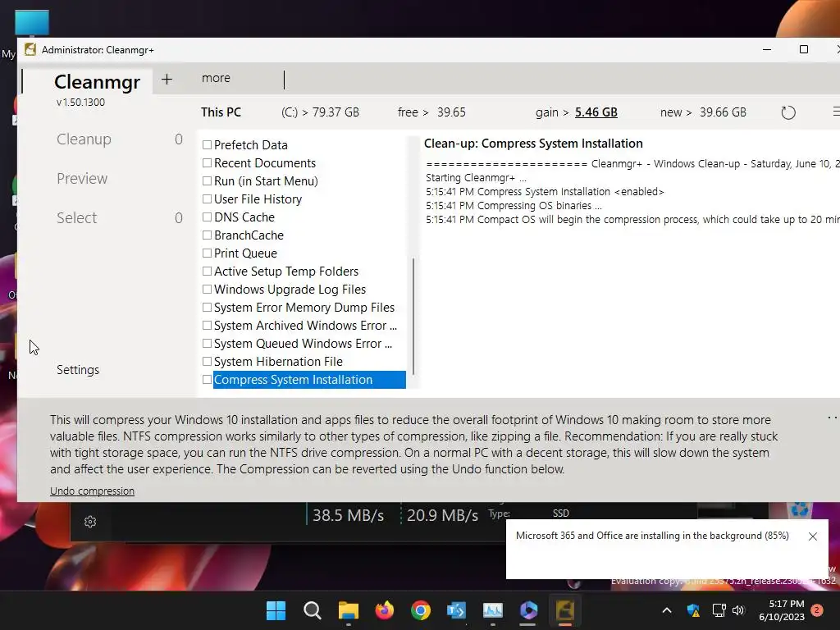Tick System Hibernation File checkbox
The image size is (840, 630).
click(207, 362)
